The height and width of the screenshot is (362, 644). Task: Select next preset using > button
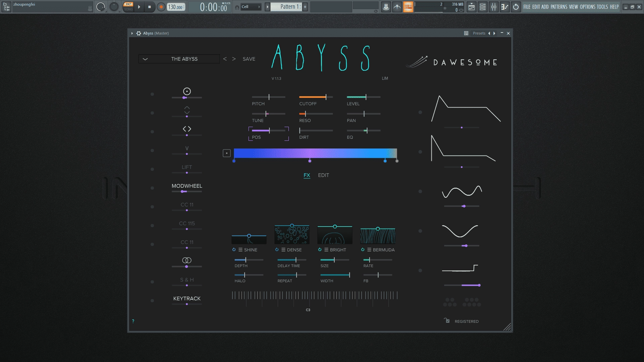tap(234, 59)
